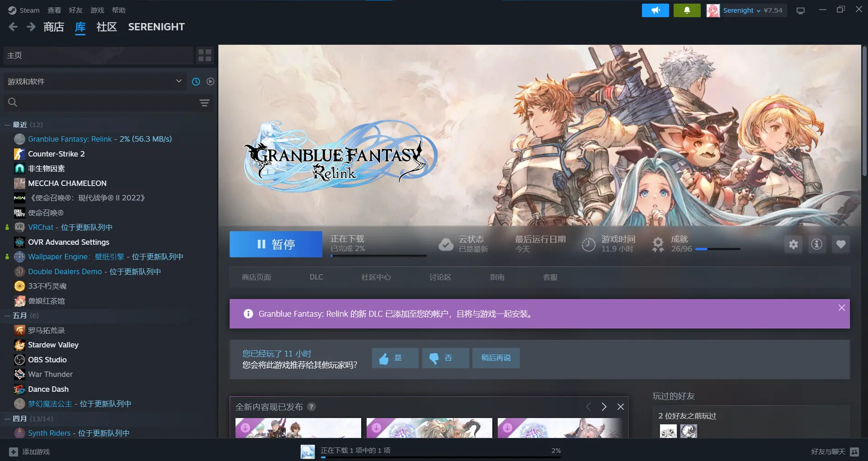Open game settings gear for Granblue Fantasy

(x=793, y=244)
